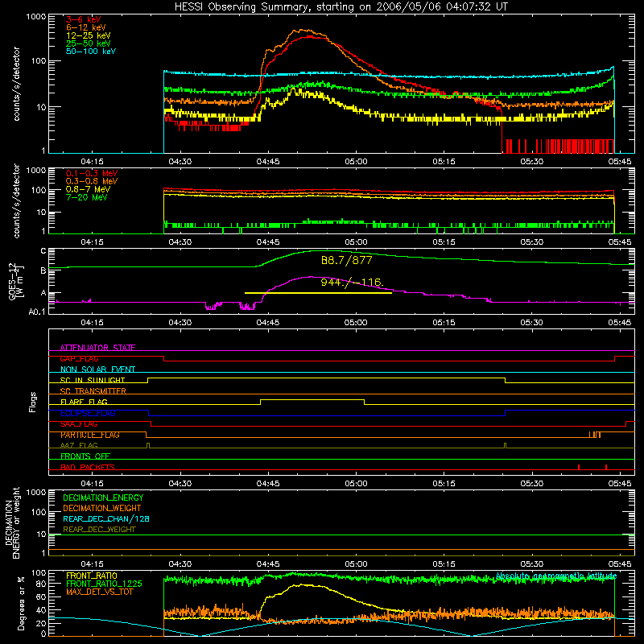Image resolution: width=644 pixels, height=644 pixels.
Task: Select the FRONT_RATIO_1225 legend entry
Action: tap(104, 584)
